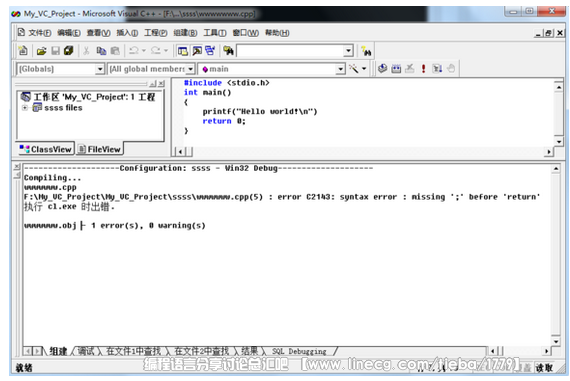The height and width of the screenshot is (381, 570).
Task: Click the Go debug icon
Action: 437,68
